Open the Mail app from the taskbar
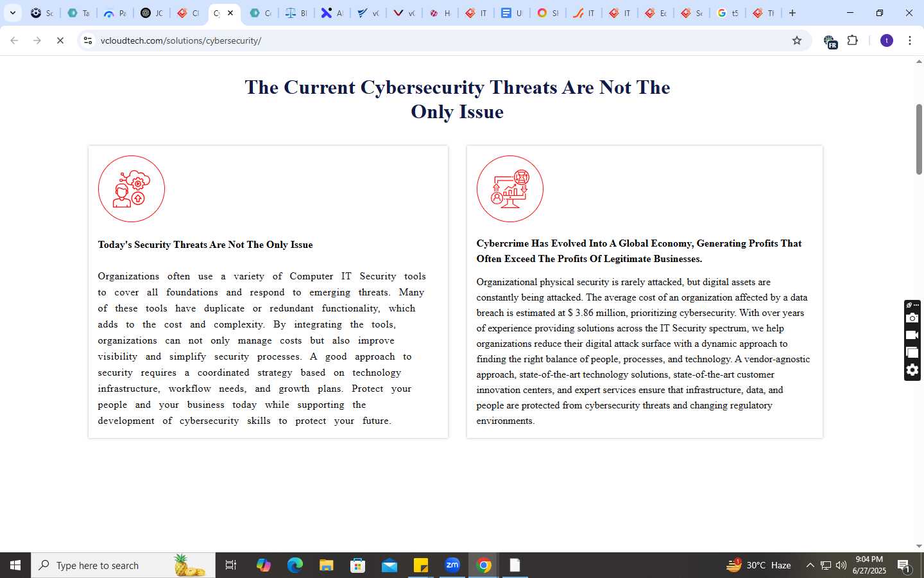 [389, 565]
